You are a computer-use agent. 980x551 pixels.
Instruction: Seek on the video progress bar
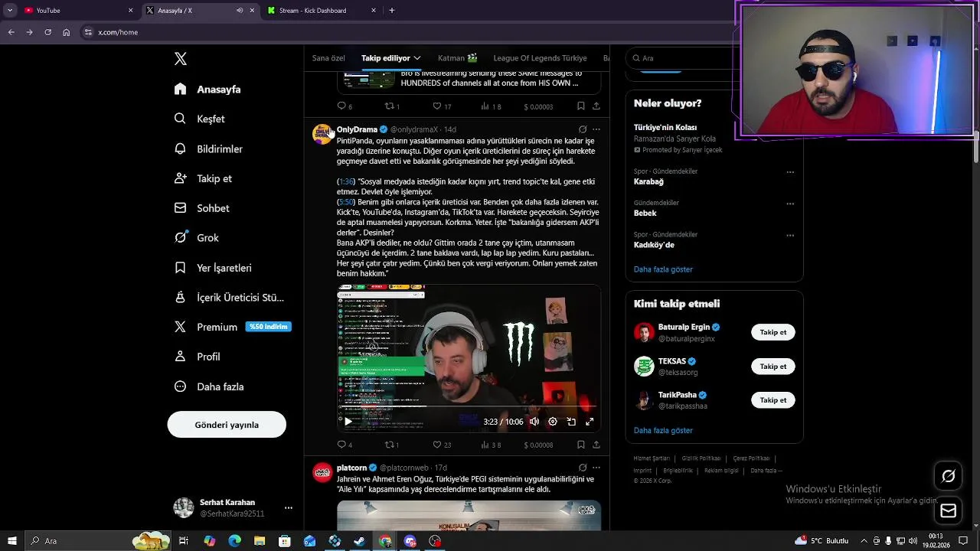(469, 406)
